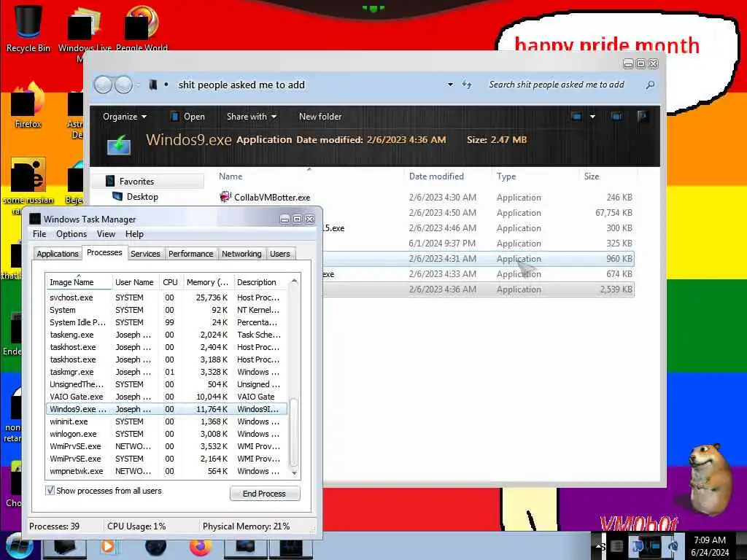
Task: Open the Share with dropdown
Action: (x=251, y=116)
